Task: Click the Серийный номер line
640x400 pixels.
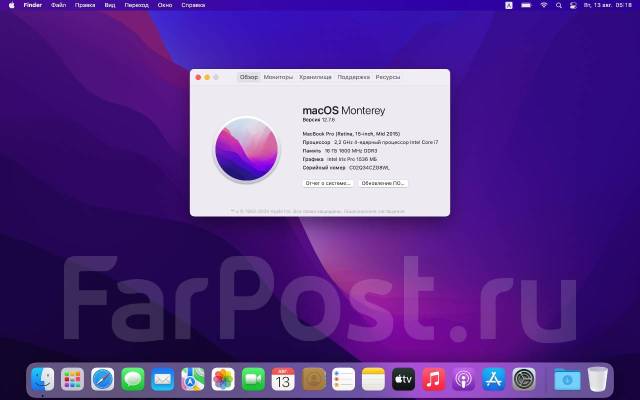Action: (346, 168)
